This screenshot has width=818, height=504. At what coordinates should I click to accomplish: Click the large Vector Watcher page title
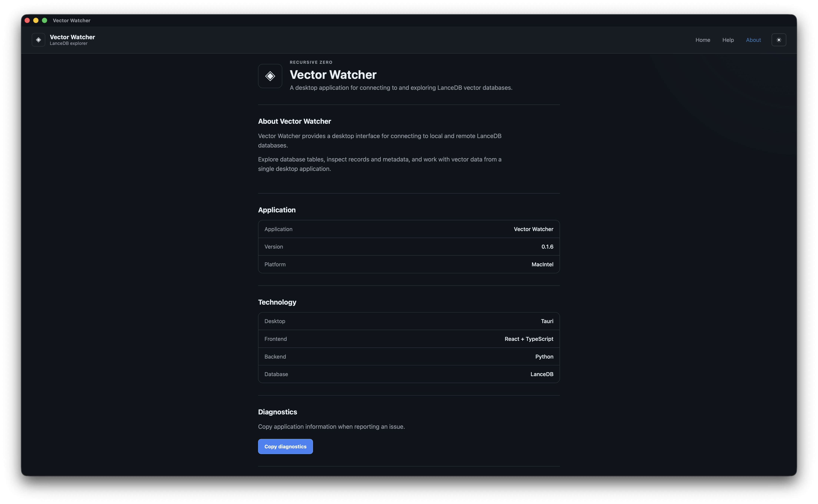click(x=333, y=75)
